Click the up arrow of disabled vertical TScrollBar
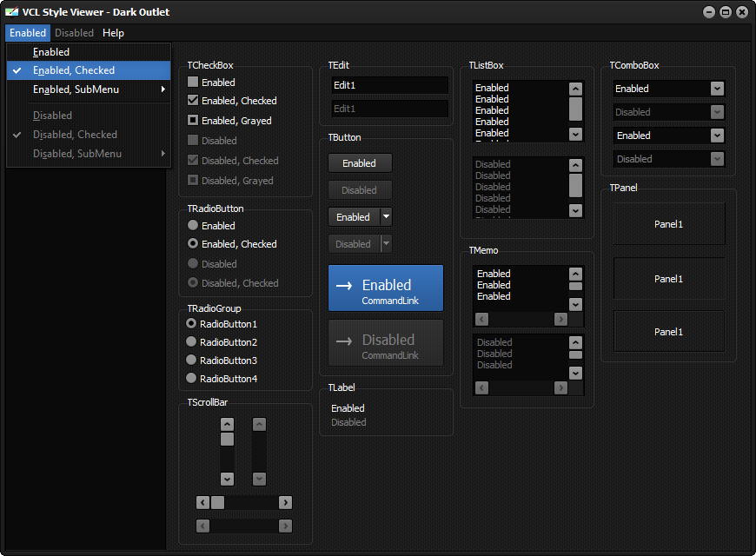Viewport: 756px width, 556px height. 259,424
